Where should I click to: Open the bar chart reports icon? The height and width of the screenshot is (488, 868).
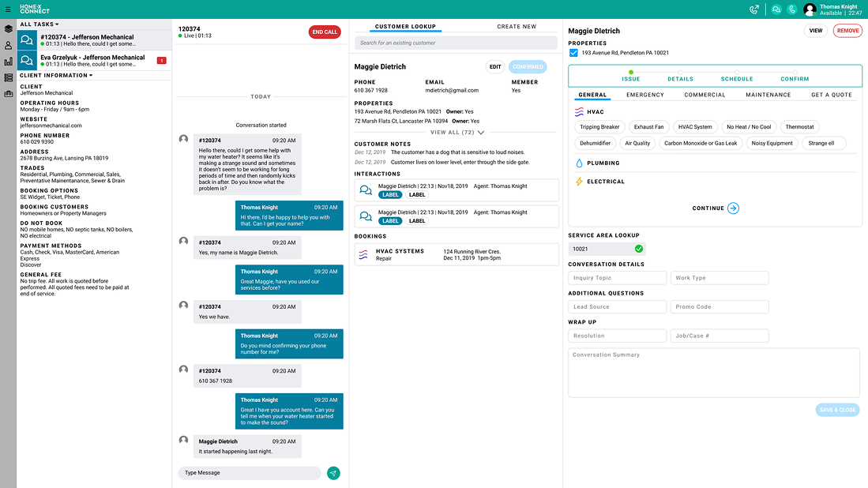(x=8, y=62)
